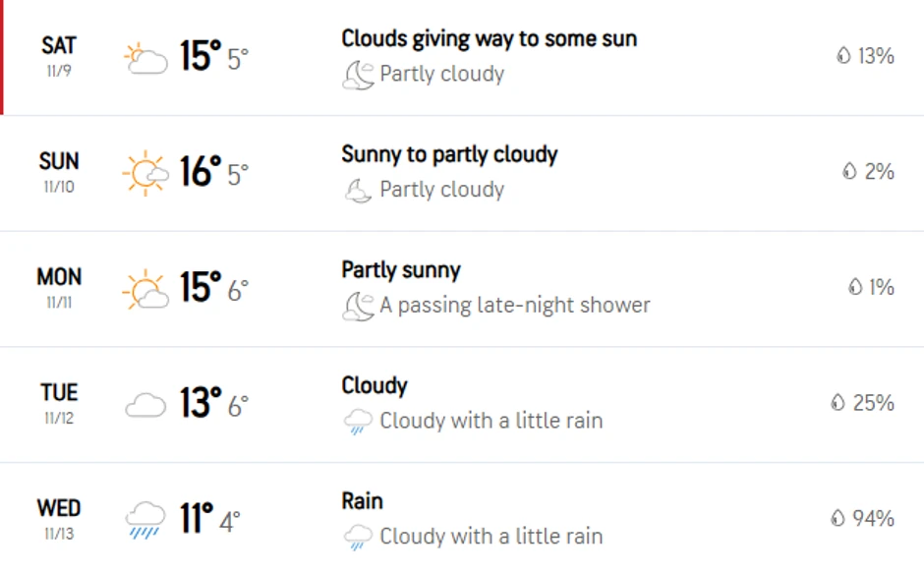The width and height of the screenshot is (924, 574).
Task: Click Monday's partly sunny weather icon
Action: pos(145,289)
